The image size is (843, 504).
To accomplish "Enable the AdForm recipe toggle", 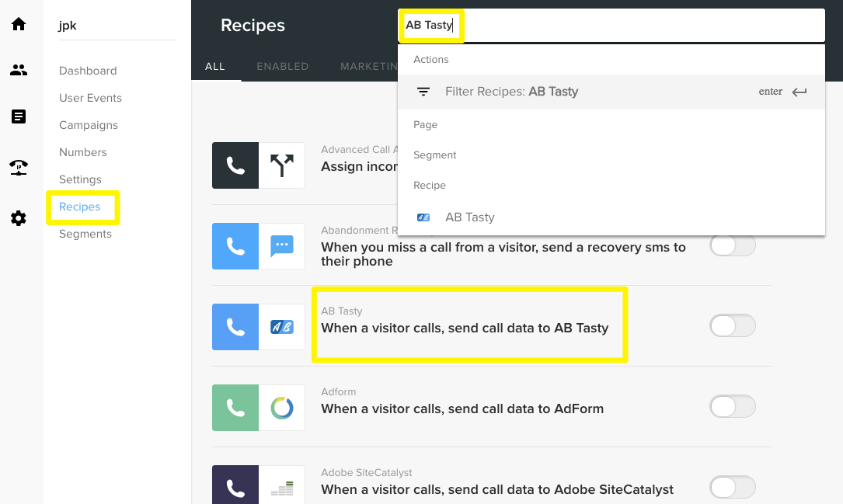I will (732, 406).
